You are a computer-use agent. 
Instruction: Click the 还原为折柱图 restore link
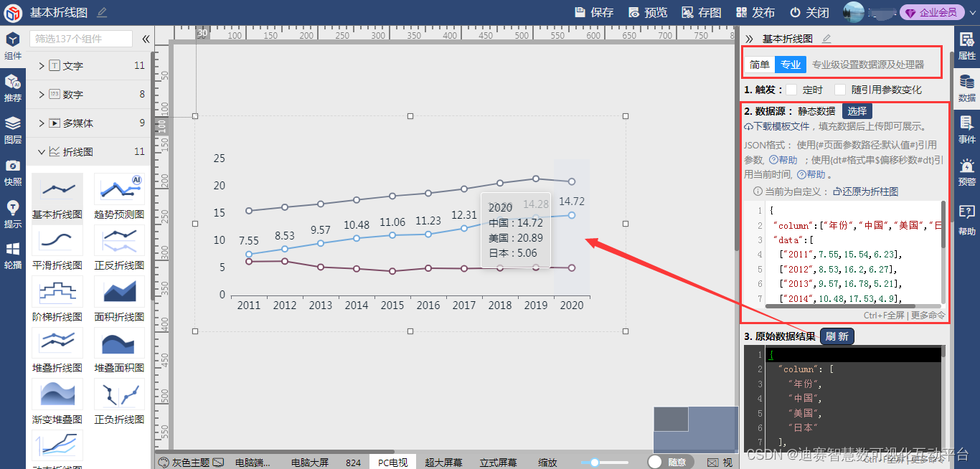click(x=865, y=191)
